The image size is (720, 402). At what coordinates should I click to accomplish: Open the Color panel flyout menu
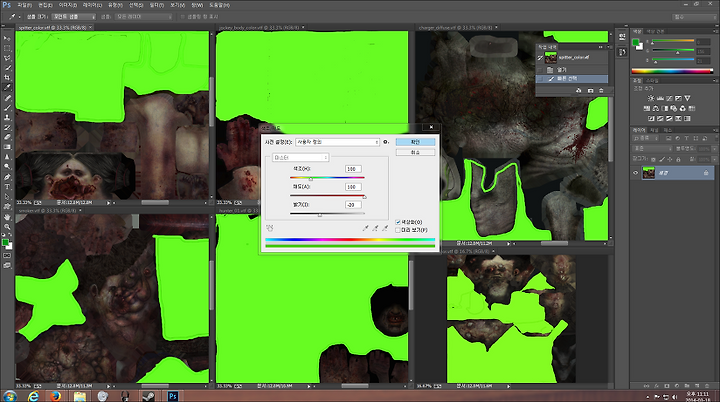point(715,32)
